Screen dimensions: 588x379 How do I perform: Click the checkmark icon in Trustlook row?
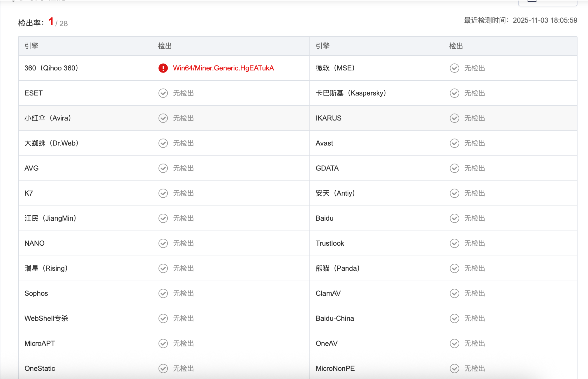(x=454, y=243)
